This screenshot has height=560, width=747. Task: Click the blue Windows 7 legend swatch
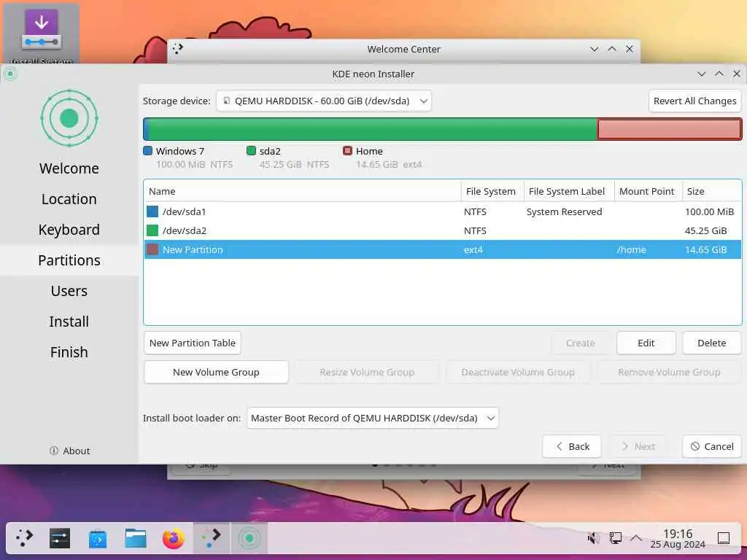(147, 151)
